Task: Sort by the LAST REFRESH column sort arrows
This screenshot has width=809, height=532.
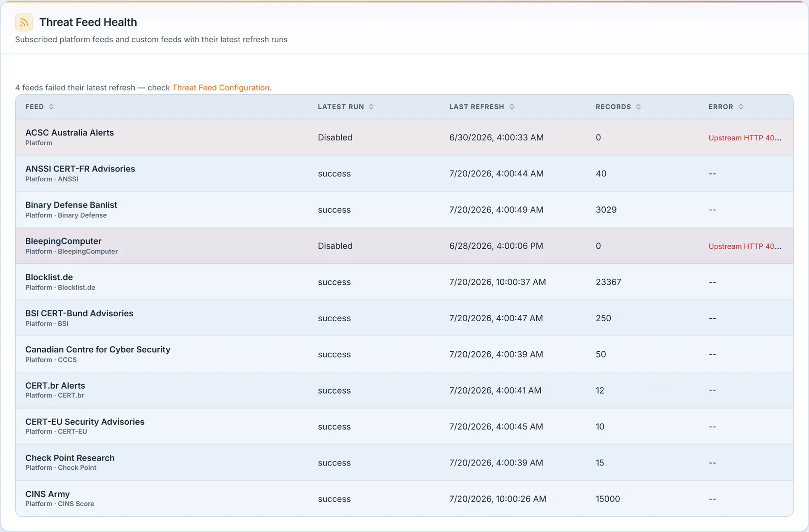Action: click(512, 107)
